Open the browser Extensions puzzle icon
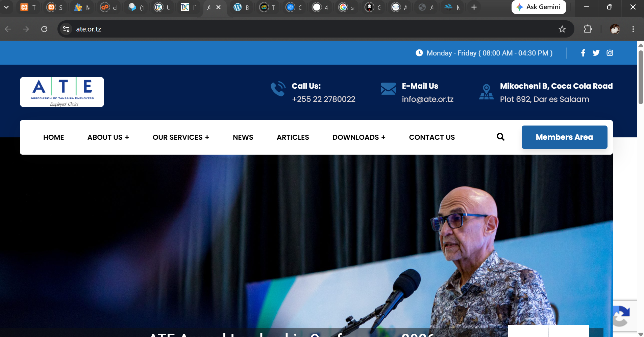The height and width of the screenshot is (337, 644). (588, 29)
